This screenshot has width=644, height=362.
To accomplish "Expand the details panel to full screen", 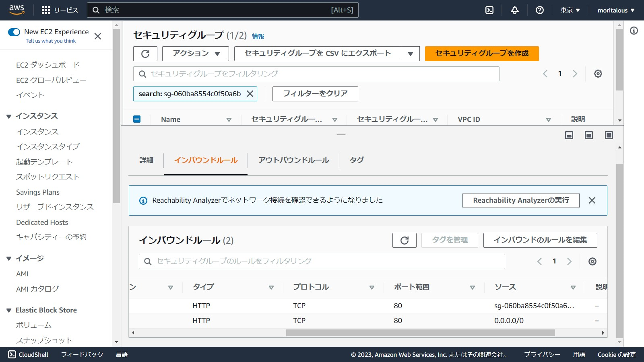I will click(609, 135).
